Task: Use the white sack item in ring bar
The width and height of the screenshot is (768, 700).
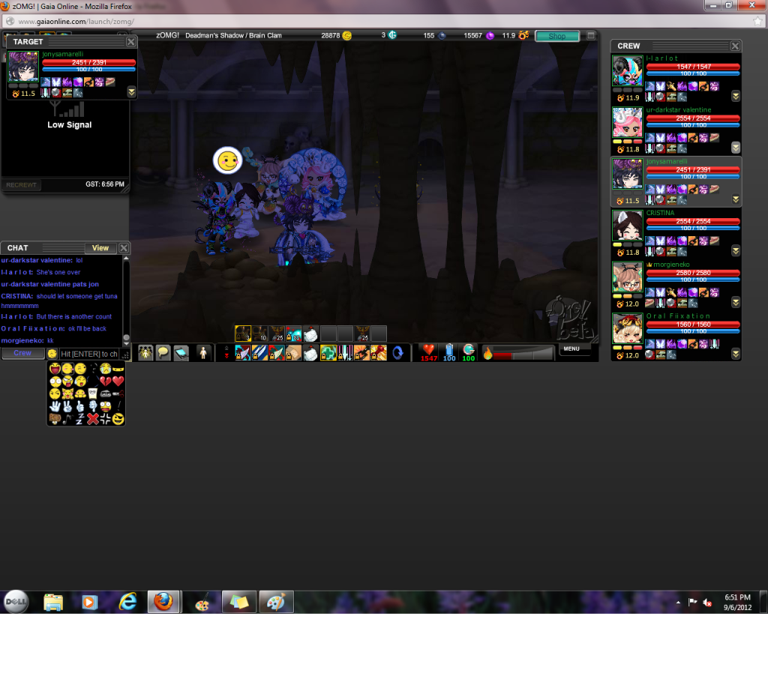Action: pyautogui.click(x=310, y=353)
